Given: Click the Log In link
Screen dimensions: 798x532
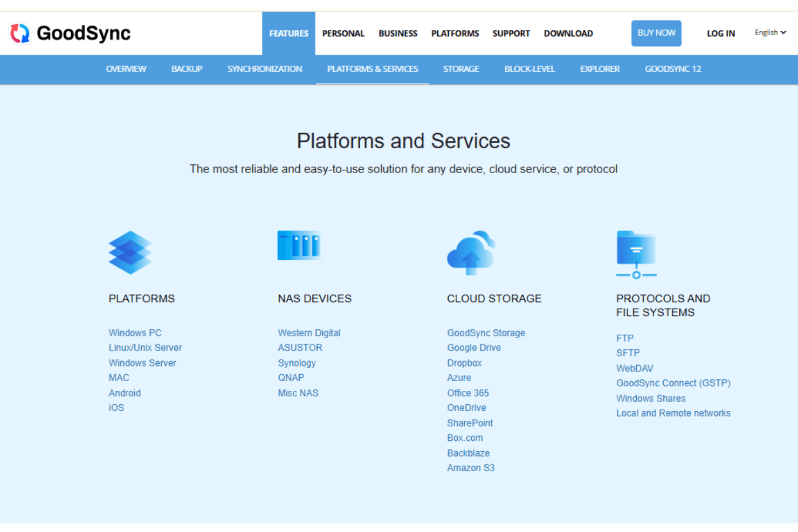Looking at the screenshot, I should click(721, 33).
